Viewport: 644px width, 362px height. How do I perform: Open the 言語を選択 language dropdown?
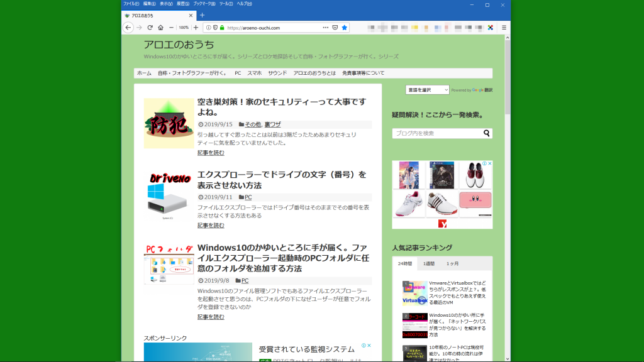click(x=427, y=90)
